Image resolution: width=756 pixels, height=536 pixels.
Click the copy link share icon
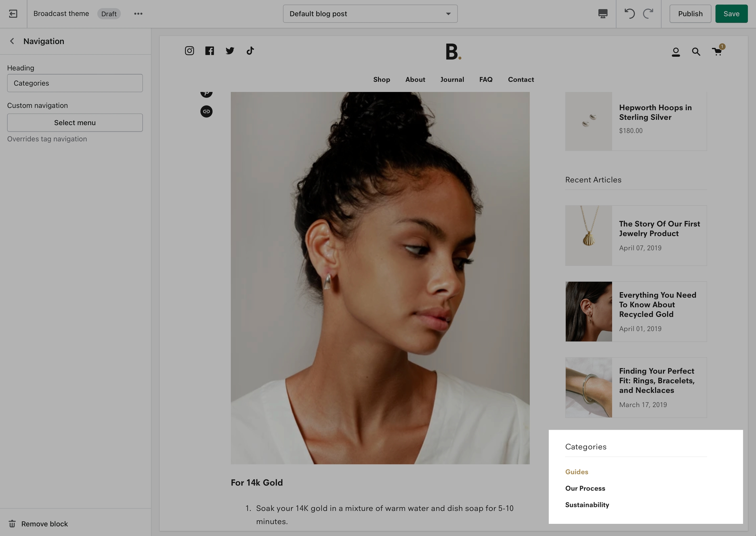click(x=206, y=112)
